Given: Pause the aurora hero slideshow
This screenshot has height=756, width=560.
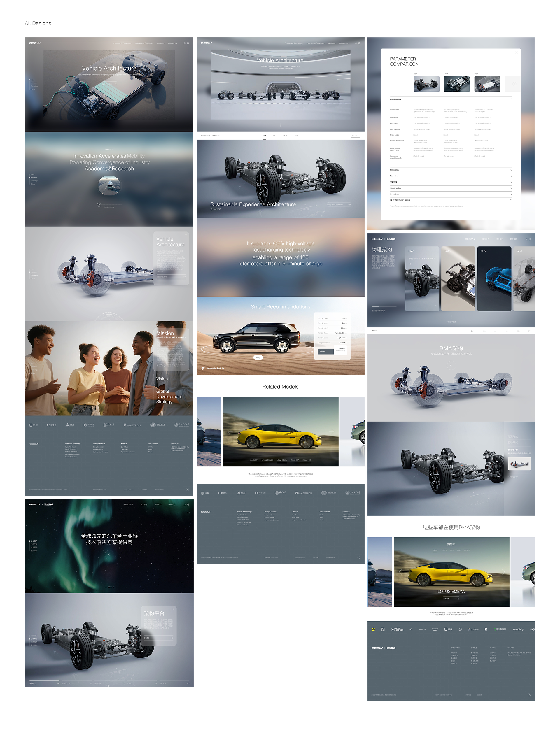Looking at the screenshot, I should pos(188,513).
